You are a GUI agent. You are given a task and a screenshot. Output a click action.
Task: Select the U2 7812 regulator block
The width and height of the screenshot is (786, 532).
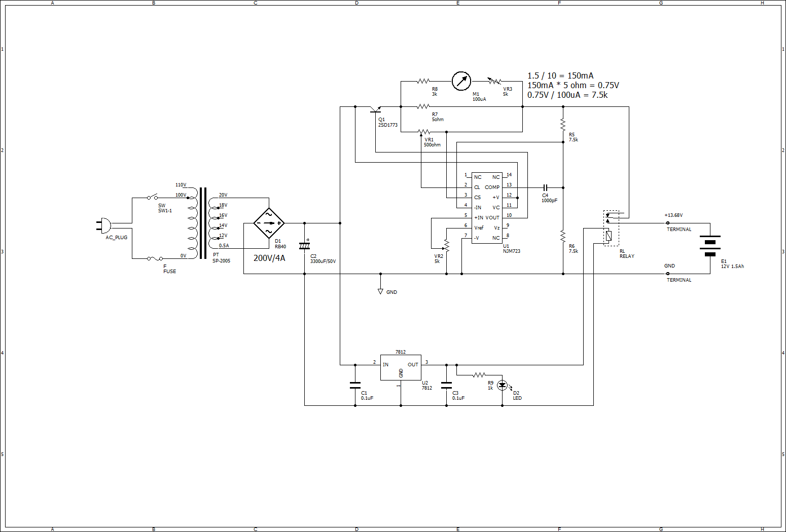401,366
